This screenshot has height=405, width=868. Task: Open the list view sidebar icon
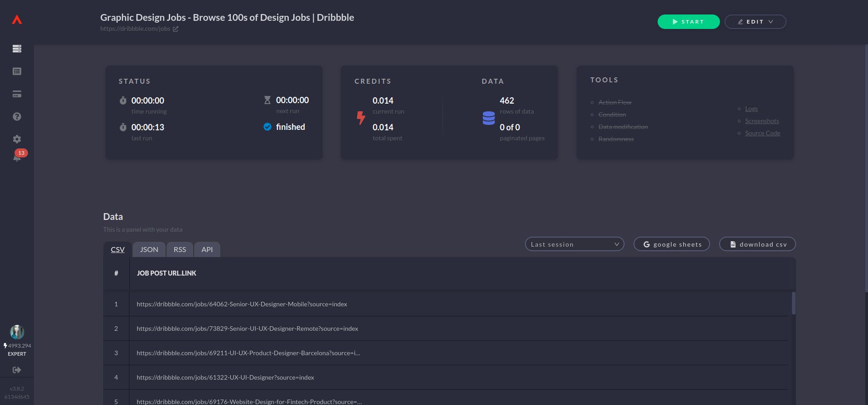click(x=17, y=71)
